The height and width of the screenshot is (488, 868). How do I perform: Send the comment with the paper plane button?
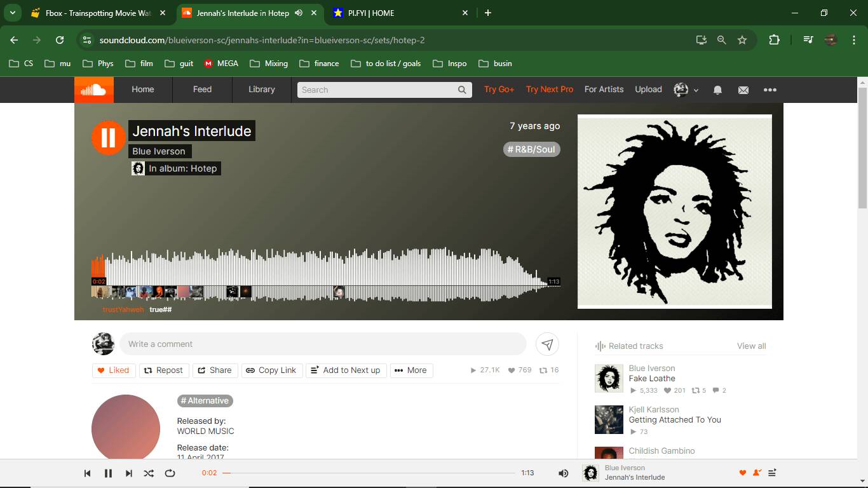[x=547, y=344]
